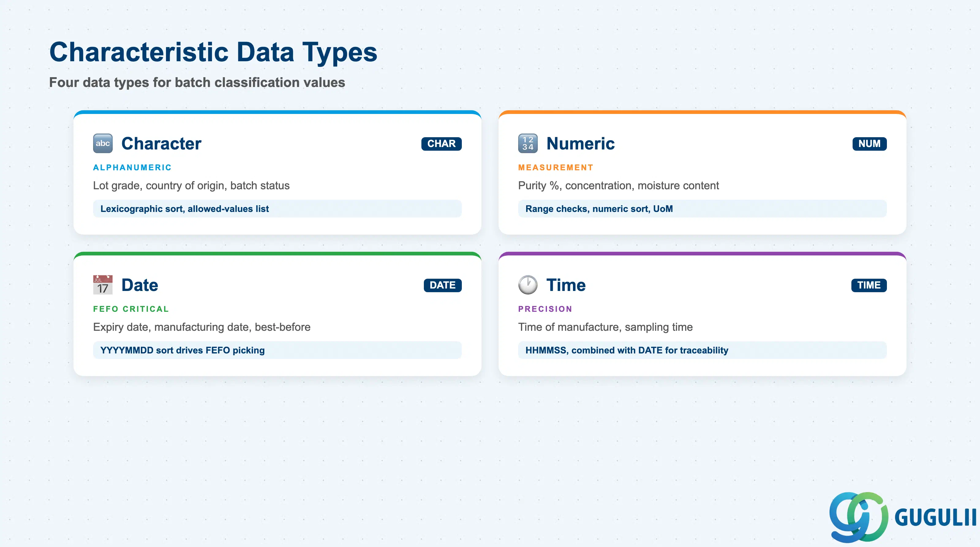Click the abc icon on Character card

point(103,143)
